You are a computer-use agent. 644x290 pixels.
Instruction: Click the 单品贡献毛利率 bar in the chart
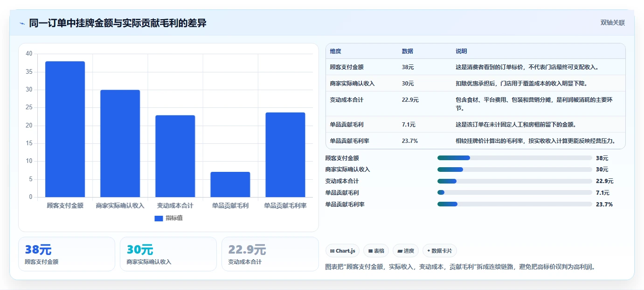tap(285, 155)
